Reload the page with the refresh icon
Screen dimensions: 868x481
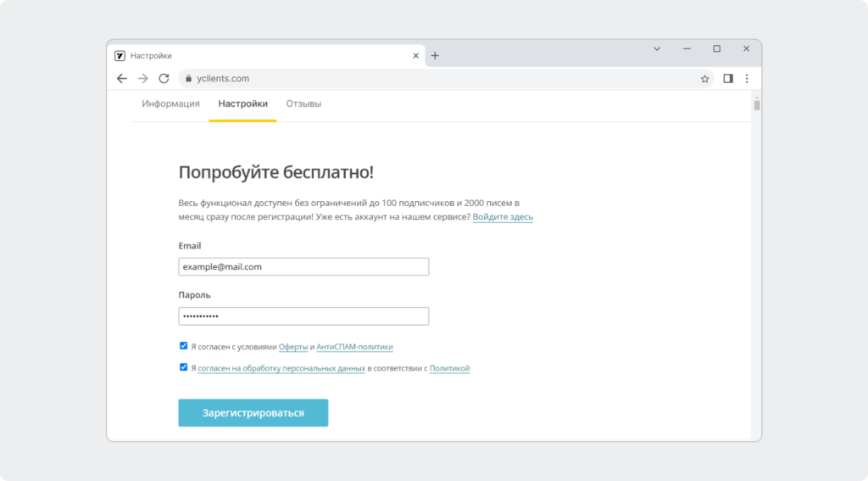coord(164,79)
